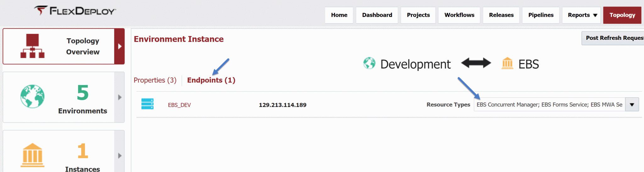Viewport: 644px width, 172px height.
Task: Open the Workflows menu item
Action: point(459,15)
